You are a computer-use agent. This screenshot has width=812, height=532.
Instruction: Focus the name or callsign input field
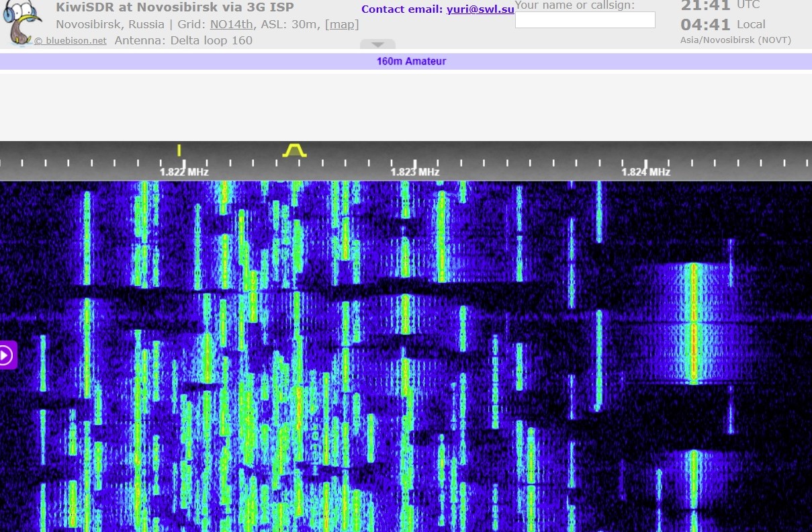tap(585, 20)
